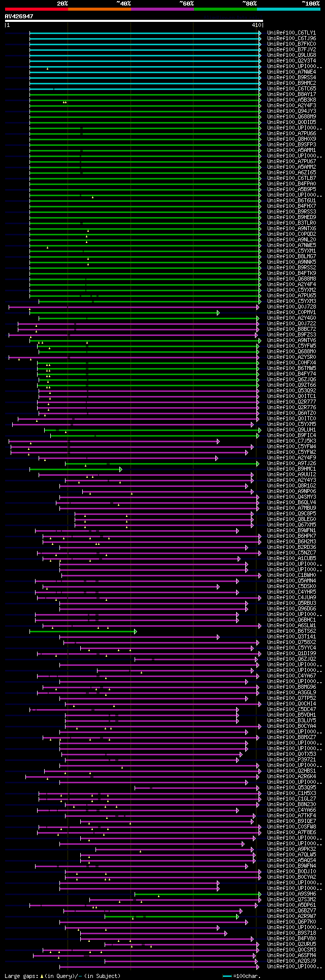Viewport: 325px width, 980px height.
Task: Select the UniRef100_B8AY17 label
Action: (291, 94)
